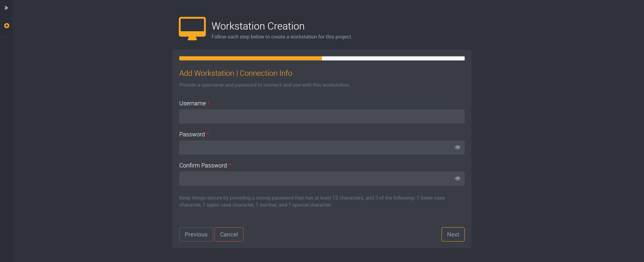The height and width of the screenshot is (262, 644).
Task: Go back with the Previous button
Action: [196, 234]
